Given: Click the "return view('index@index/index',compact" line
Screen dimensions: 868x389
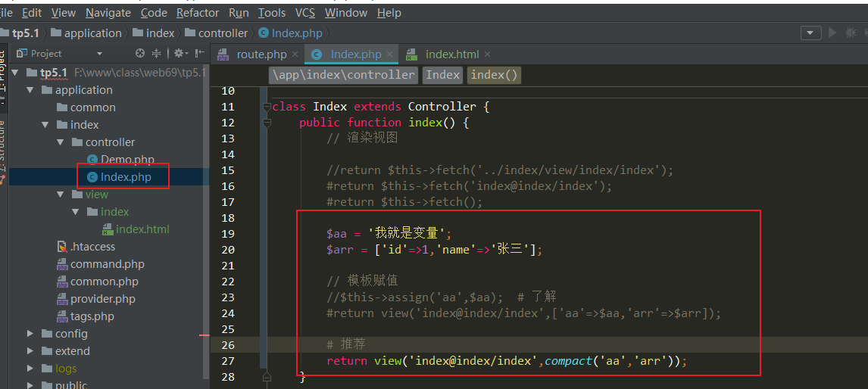Looking at the screenshot, I should point(507,361).
